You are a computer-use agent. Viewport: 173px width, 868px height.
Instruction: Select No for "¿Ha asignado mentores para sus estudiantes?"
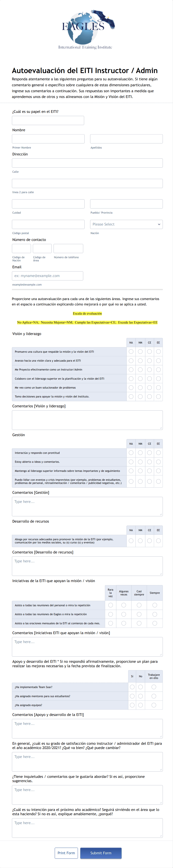coord(140,696)
